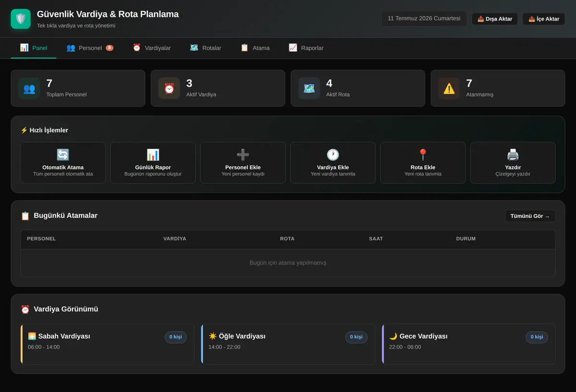576x392 pixels.
Task: Define a shift with Vardiya Ekle
Action: [x=333, y=163]
